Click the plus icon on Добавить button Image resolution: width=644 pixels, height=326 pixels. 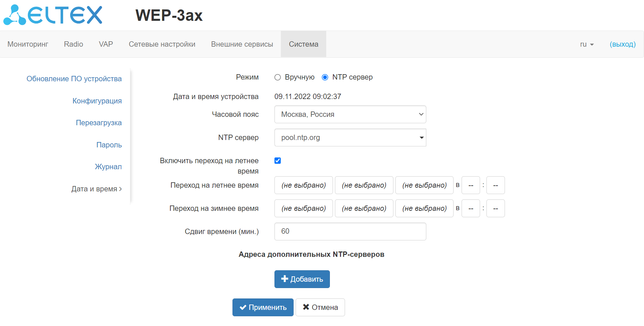tap(285, 279)
